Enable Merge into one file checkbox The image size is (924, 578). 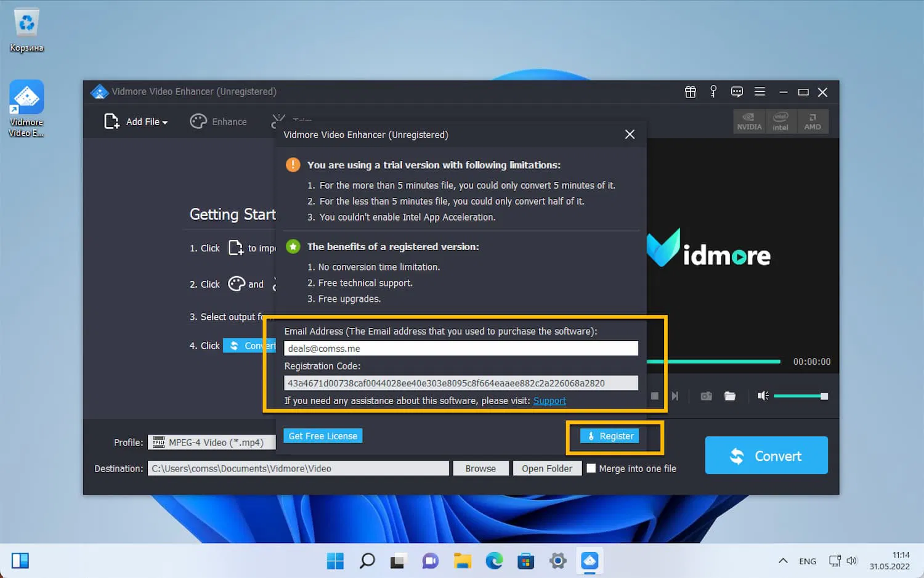click(591, 468)
